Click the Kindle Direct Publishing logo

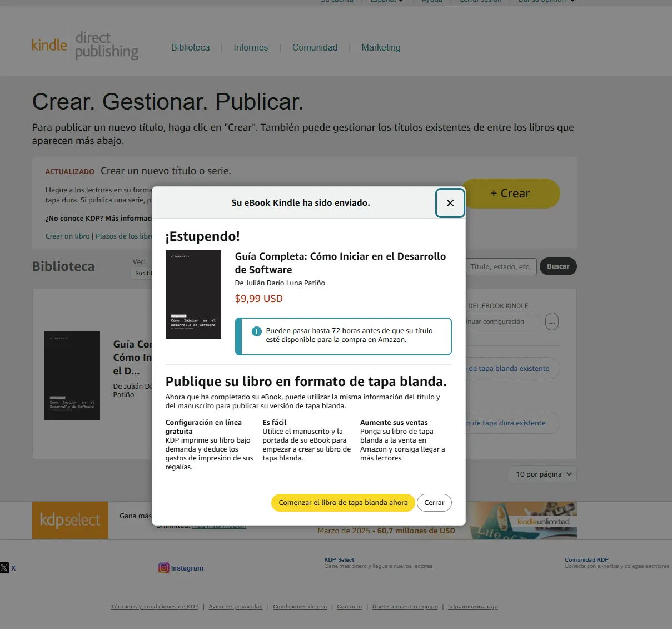(85, 45)
